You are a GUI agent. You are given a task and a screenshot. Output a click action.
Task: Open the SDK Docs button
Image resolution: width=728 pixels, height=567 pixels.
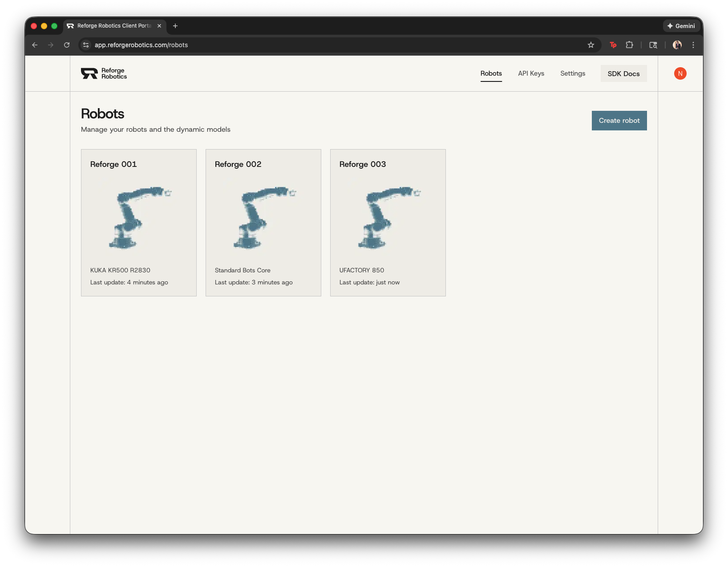tap(623, 73)
